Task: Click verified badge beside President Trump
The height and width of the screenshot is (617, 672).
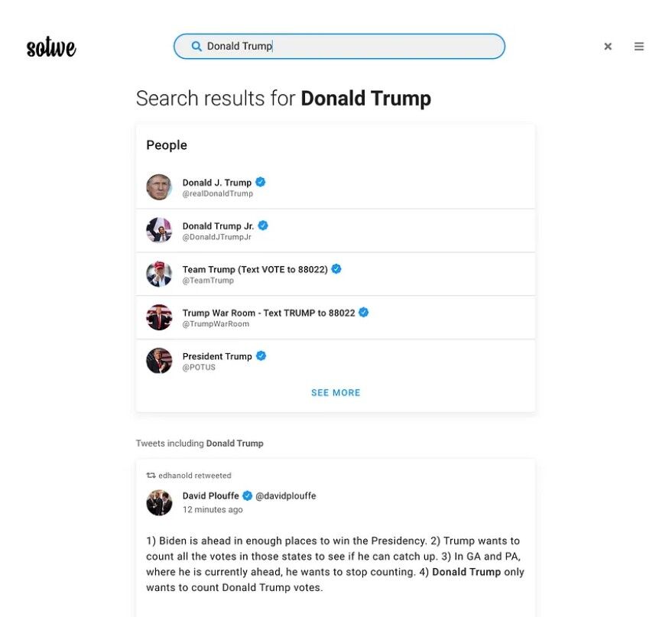Action: [x=261, y=356]
